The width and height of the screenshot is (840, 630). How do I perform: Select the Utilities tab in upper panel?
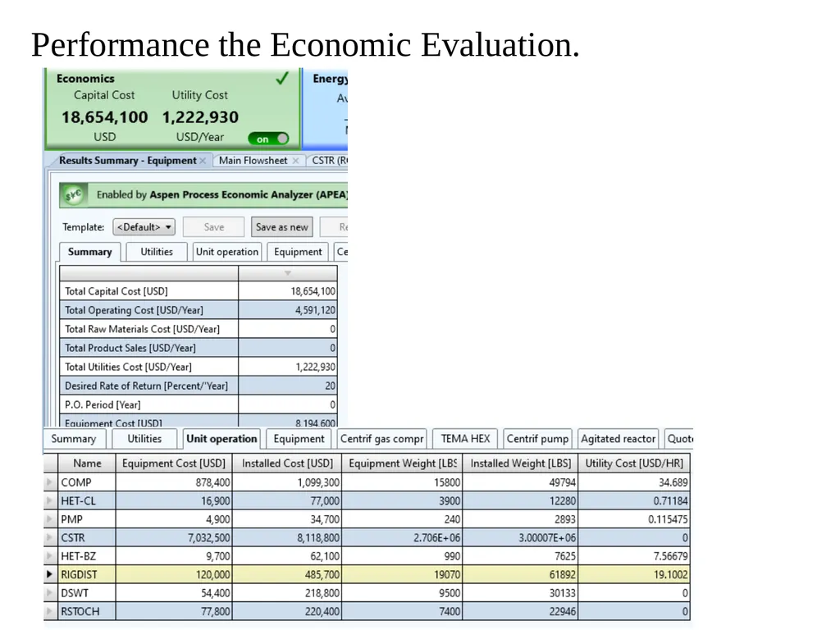pyautogui.click(x=157, y=252)
